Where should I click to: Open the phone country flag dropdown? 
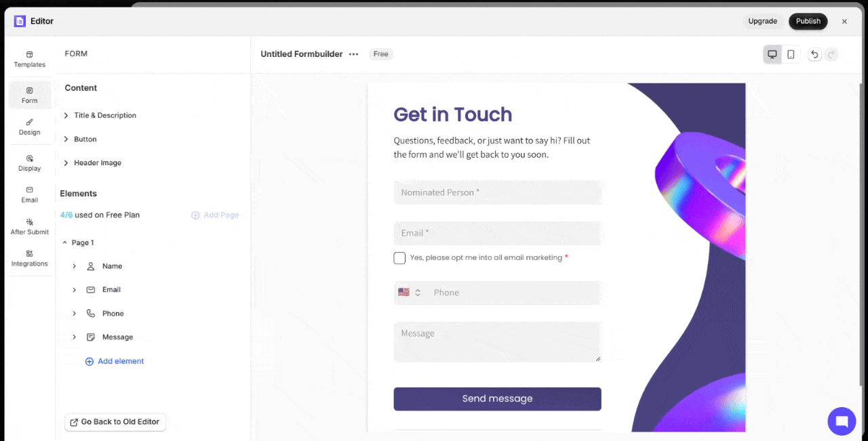point(410,293)
